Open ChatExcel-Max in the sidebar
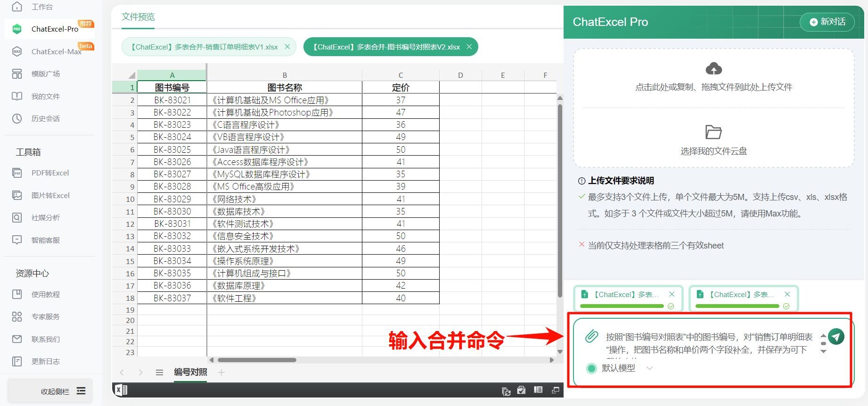Screen dimensions: 868x406 click(56, 51)
